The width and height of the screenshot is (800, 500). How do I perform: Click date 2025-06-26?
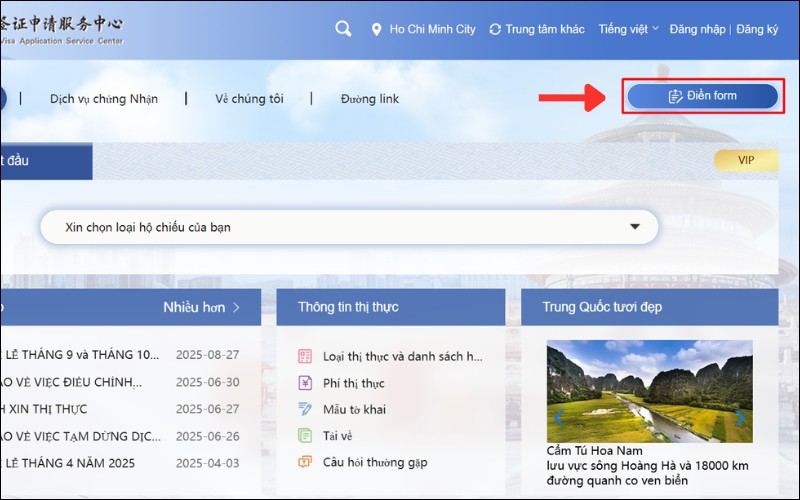[x=207, y=436]
